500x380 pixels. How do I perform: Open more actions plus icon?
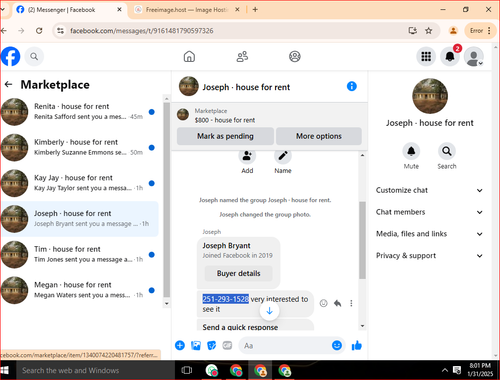(x=180, y=346)
